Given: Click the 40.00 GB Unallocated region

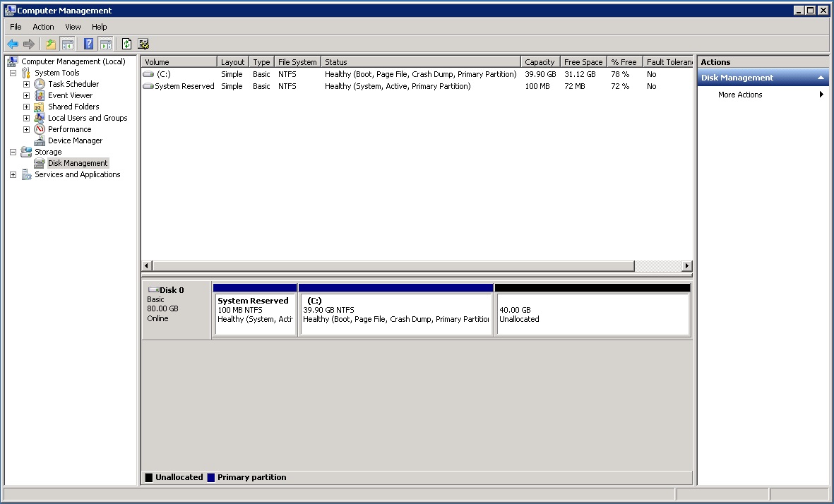Looking at the screenshot, I should (x=592, y=311).
